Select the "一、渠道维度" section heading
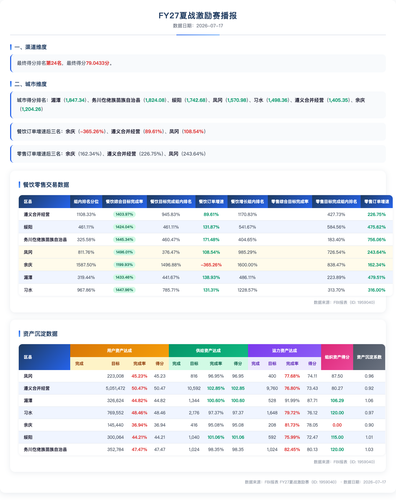This screenshot has width=396, height=500. [x=30, y=47]
